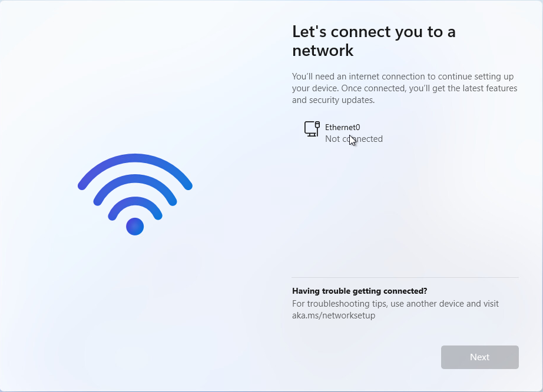Click the plug part of the Ethernet icon

click(317, 125)
